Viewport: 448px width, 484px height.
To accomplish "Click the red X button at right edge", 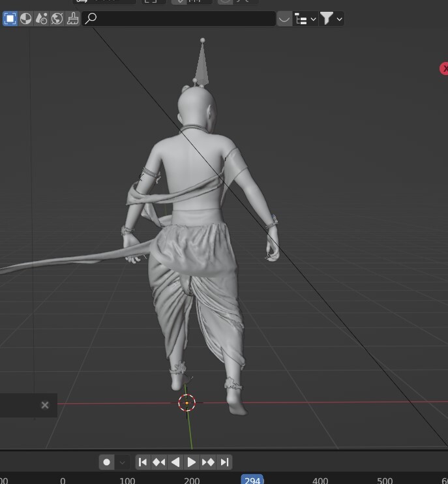I will 444,68.
